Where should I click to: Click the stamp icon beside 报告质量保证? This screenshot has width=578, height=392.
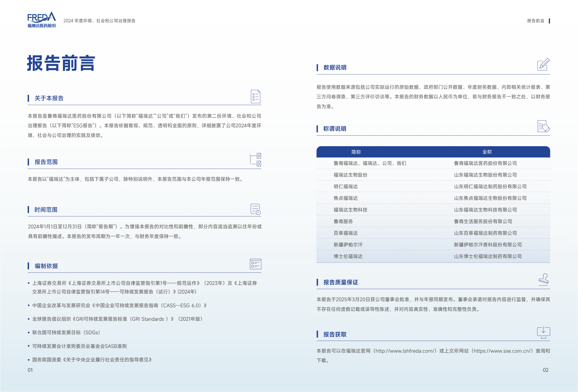(x=544, y=279)
